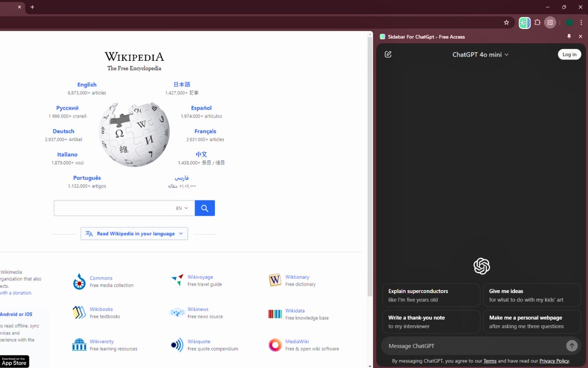
Task: Open Русский Wikipedia link
Action: [68, 108]
